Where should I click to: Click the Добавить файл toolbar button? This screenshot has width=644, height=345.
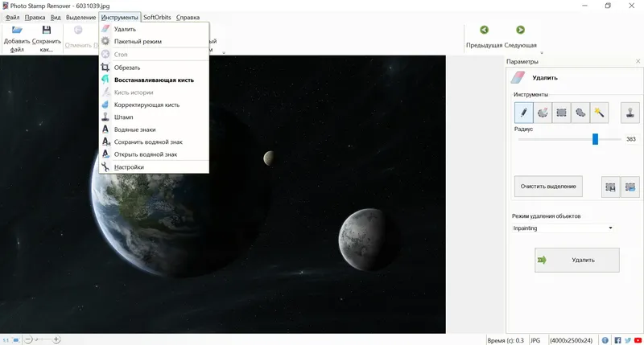click(x=17, y=39)
